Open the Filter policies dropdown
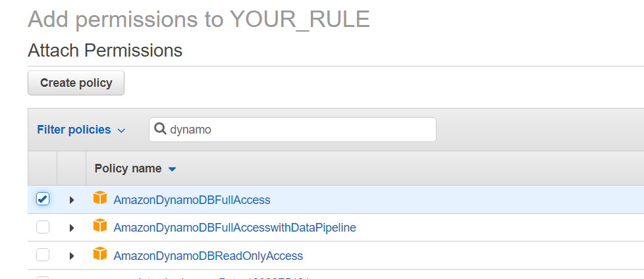The width and height of the screenshot is (644, 279). 81,130
